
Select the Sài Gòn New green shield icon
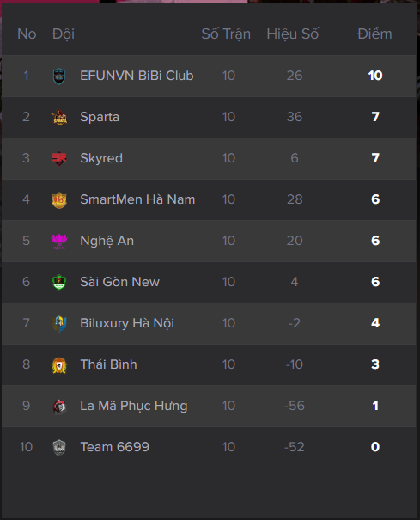[59, 282]
